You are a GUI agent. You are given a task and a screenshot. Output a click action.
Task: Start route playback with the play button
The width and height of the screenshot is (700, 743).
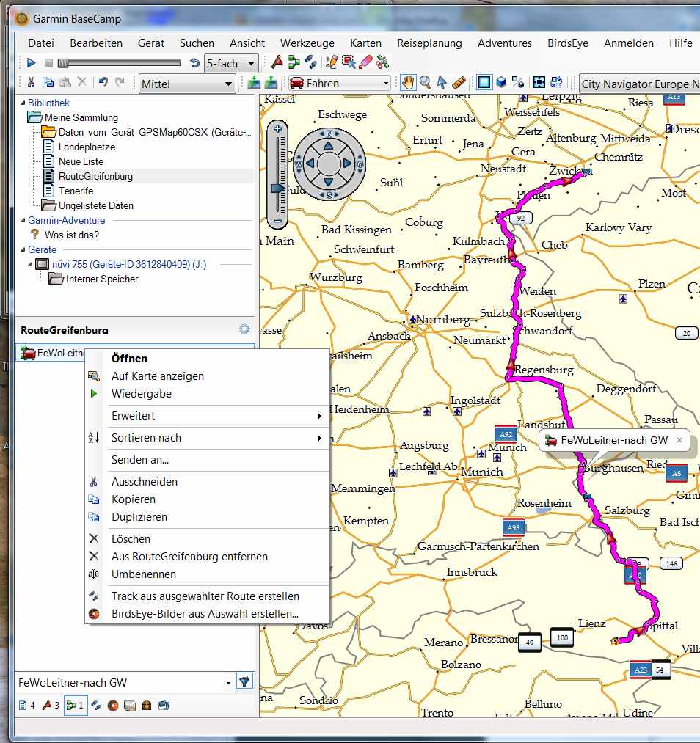coord(32,62)
